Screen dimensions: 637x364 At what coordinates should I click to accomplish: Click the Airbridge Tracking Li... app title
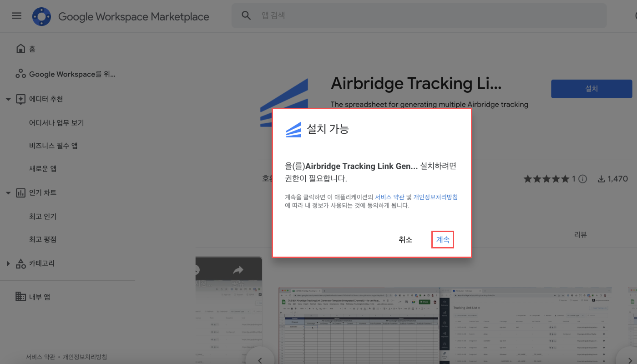[x=416, y=83]
